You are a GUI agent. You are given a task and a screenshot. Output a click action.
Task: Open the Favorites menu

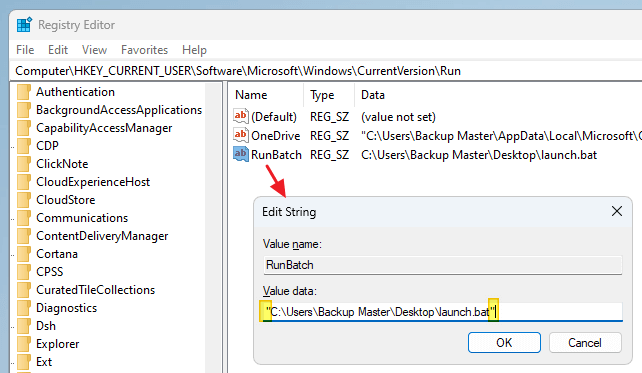[x=144, y=50]
